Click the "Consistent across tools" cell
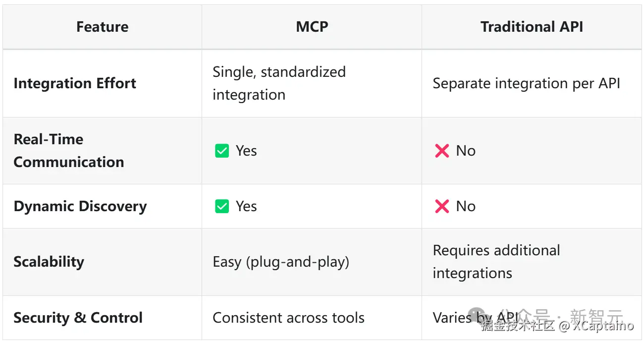This screenshot has height=343, width=644. pyautogui.click(x=288, y=318)
